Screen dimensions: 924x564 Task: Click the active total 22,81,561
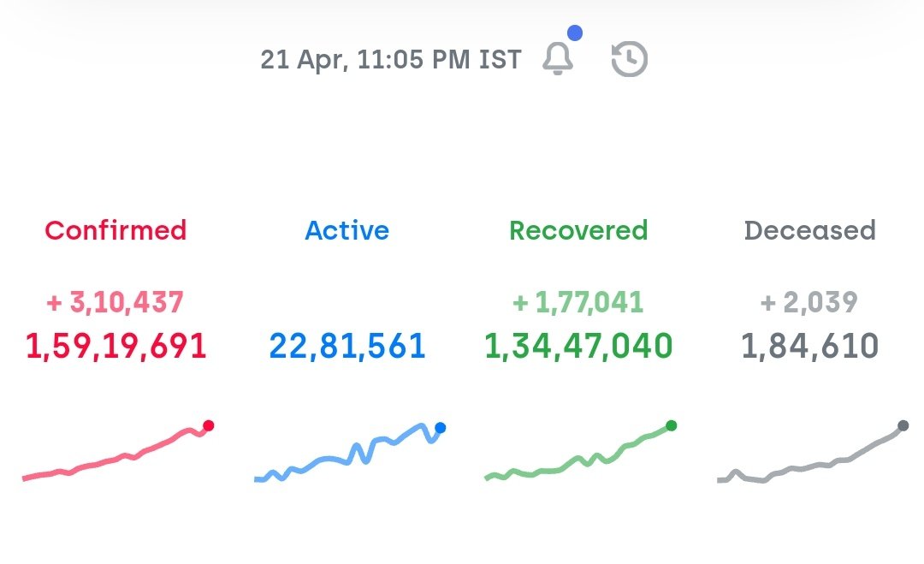point(347,346)
